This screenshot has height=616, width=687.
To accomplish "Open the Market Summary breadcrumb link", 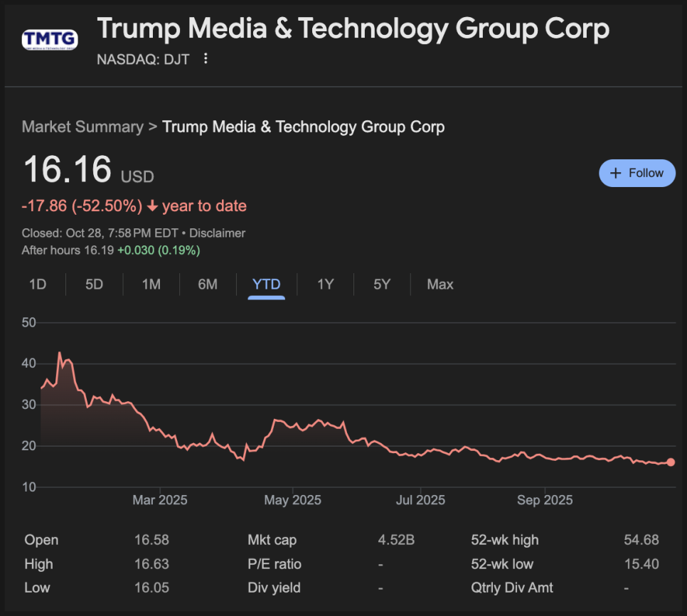I will (82, 127).
